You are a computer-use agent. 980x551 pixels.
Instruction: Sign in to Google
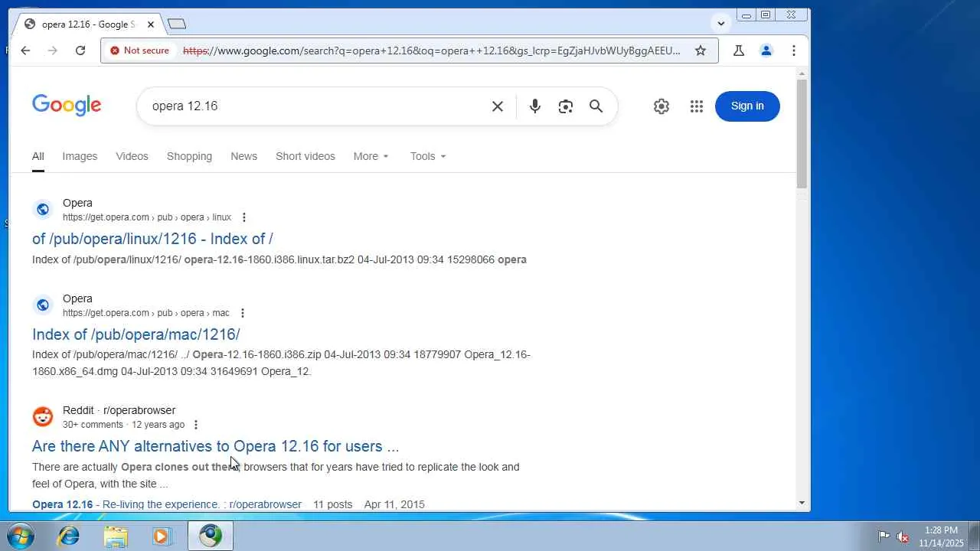747,106
